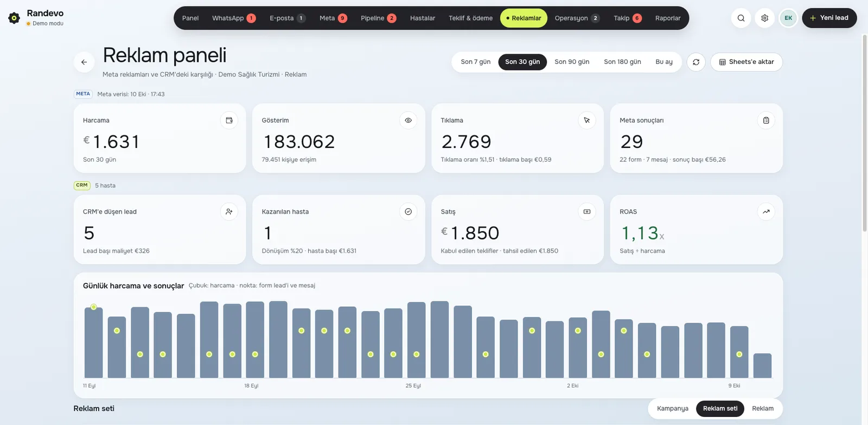Viewport: 868px width, 425px height.
Task: Click the cursor icon on Tıklama card
Action: (x=587, y=120)
